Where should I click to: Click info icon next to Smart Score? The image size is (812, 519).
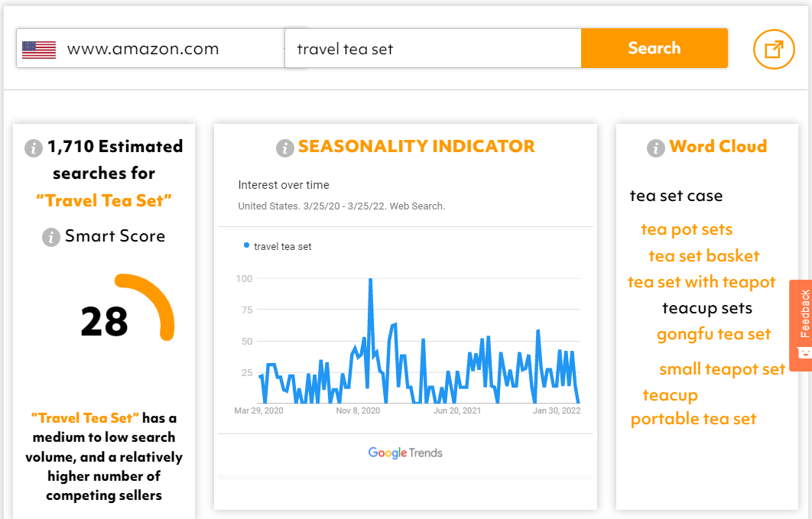tap(50, 237)
